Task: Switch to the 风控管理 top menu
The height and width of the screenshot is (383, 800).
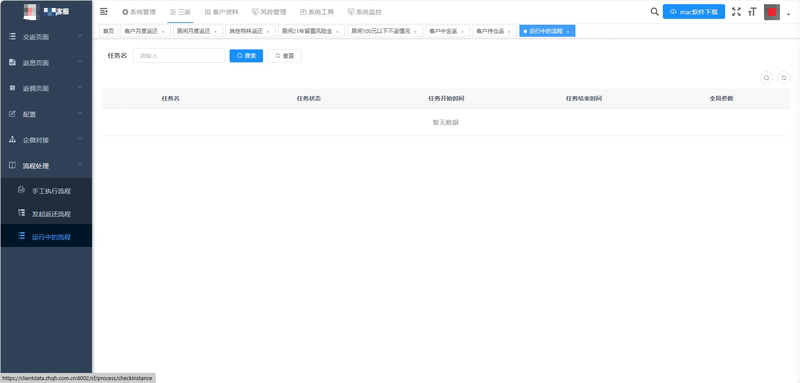Action: point(269,12)
